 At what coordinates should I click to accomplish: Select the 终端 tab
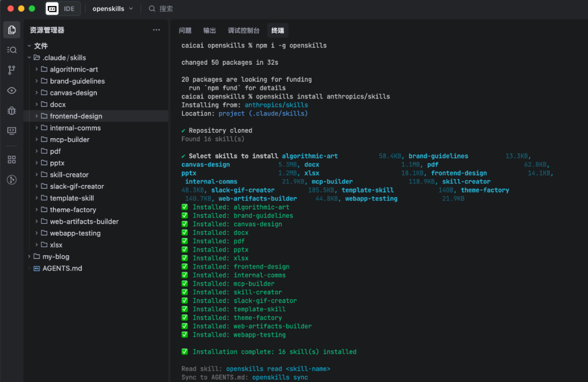click(278, 30)
